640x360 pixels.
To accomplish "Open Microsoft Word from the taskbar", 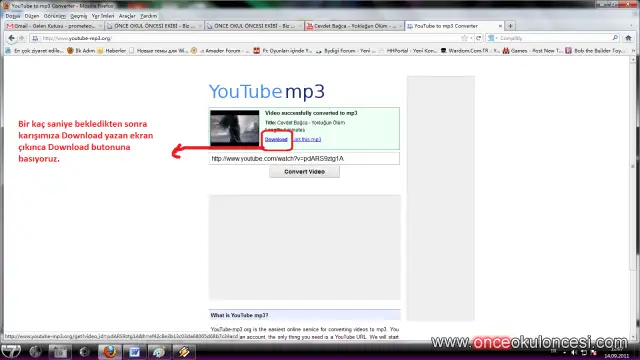I will tap(134, 351).
